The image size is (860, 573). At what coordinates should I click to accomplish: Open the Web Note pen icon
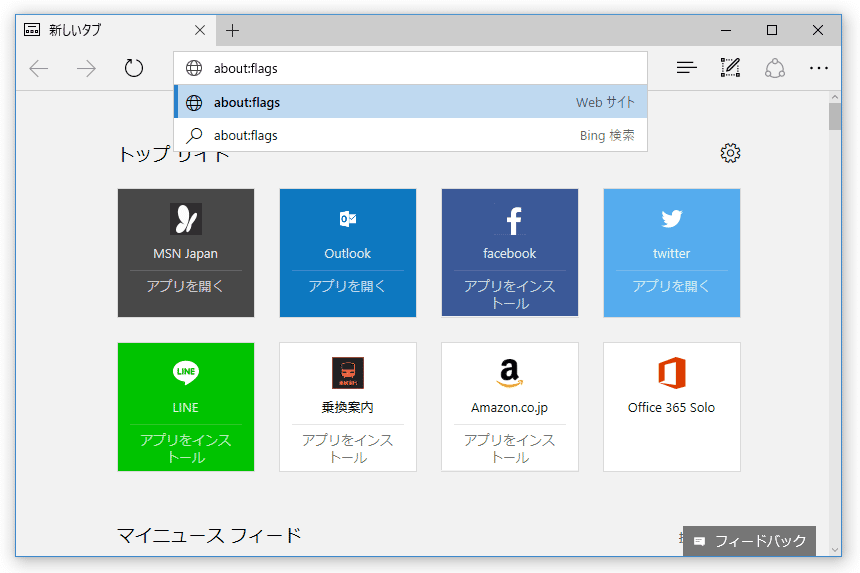[x=730, y=67]
